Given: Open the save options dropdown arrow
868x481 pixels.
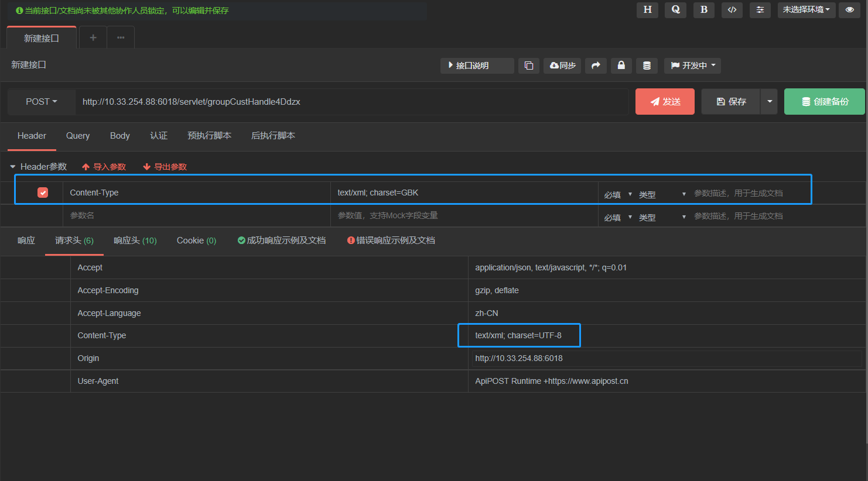Looking at the screenshot, I should [769, 102].
